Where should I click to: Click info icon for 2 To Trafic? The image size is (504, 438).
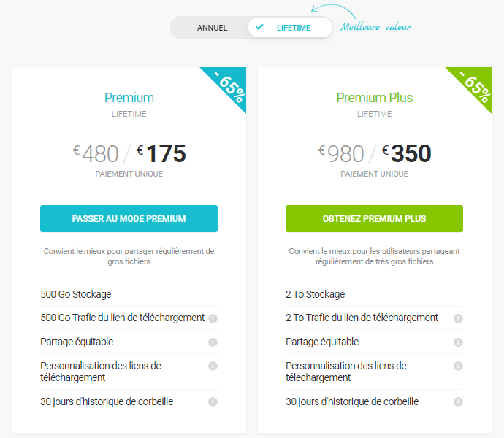click(x=458, y=318)
